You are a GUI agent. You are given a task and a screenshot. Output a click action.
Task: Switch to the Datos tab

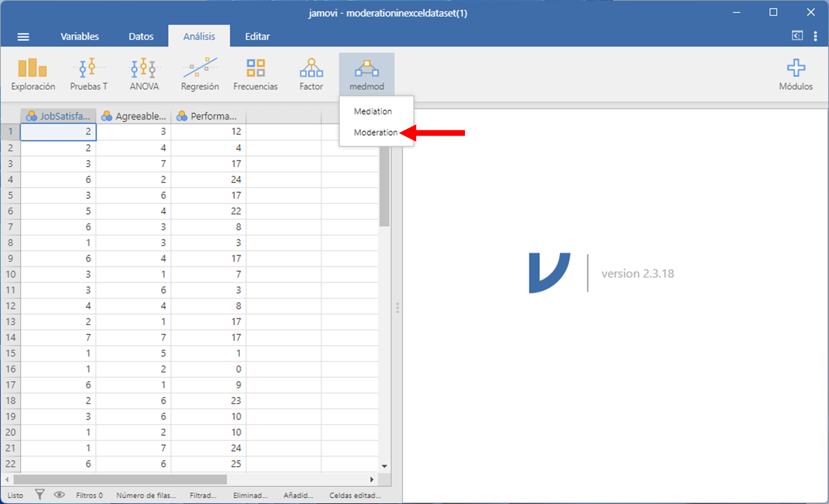point(141,37)
